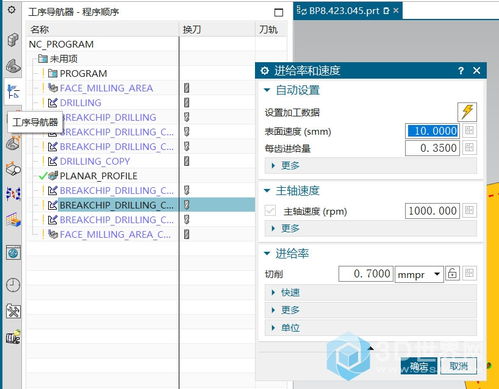
Task: Maximize the Operation Navigator panel
Action: pyautogui.click(x=278, y=13)
